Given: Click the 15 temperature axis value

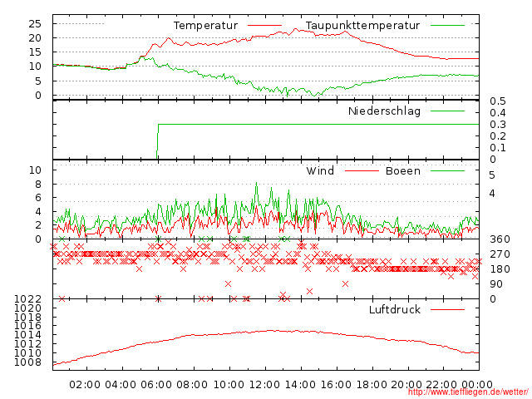Looking at the screenshot, I should tap(35, 52).
